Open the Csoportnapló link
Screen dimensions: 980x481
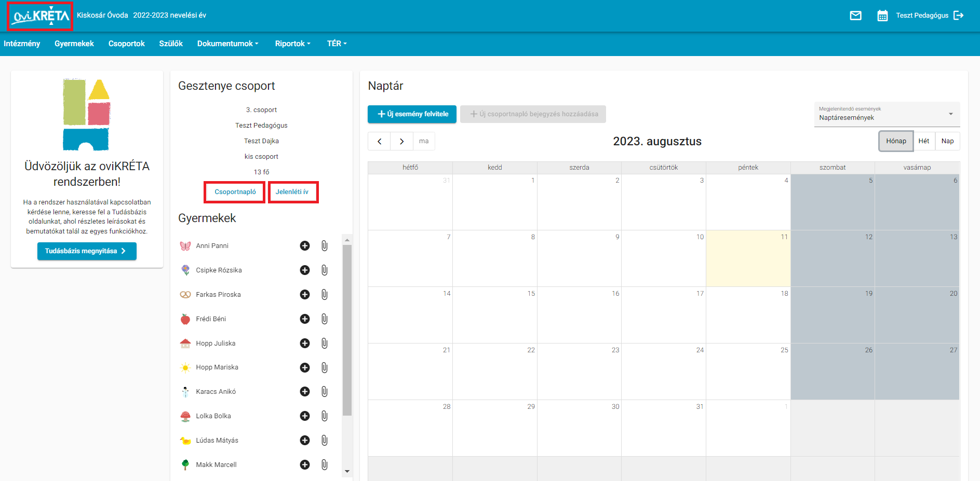tap(235, 192)
